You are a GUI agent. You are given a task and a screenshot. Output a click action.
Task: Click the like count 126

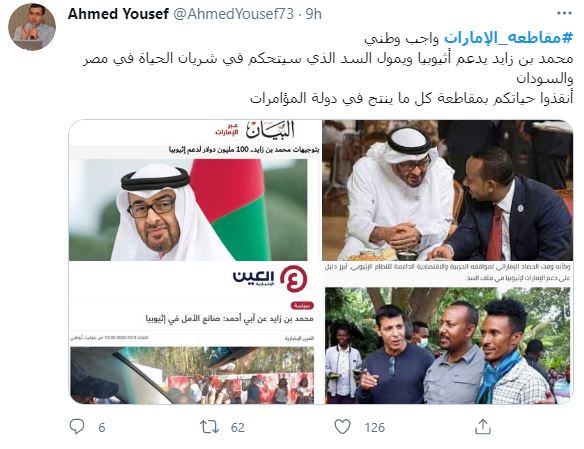click(374, 427)
